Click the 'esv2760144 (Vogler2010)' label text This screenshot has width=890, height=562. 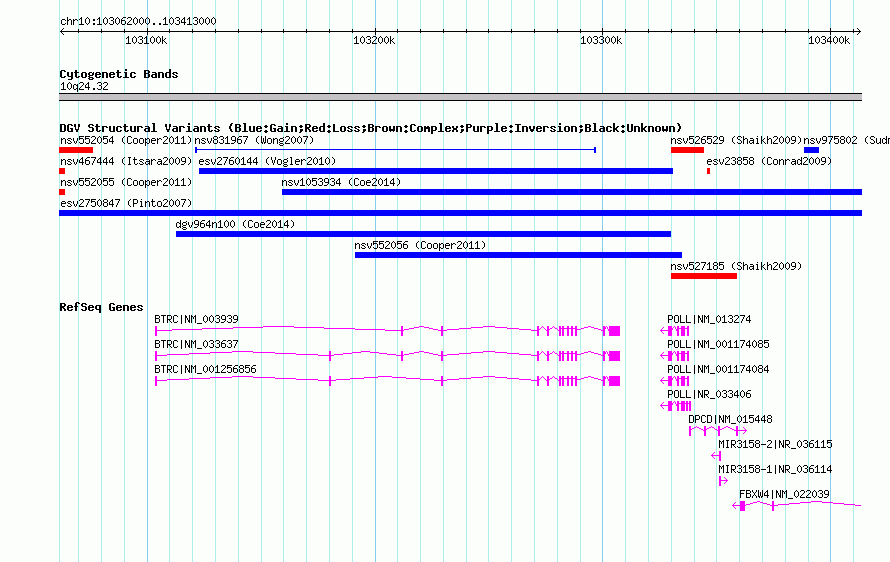pos(267,161)
